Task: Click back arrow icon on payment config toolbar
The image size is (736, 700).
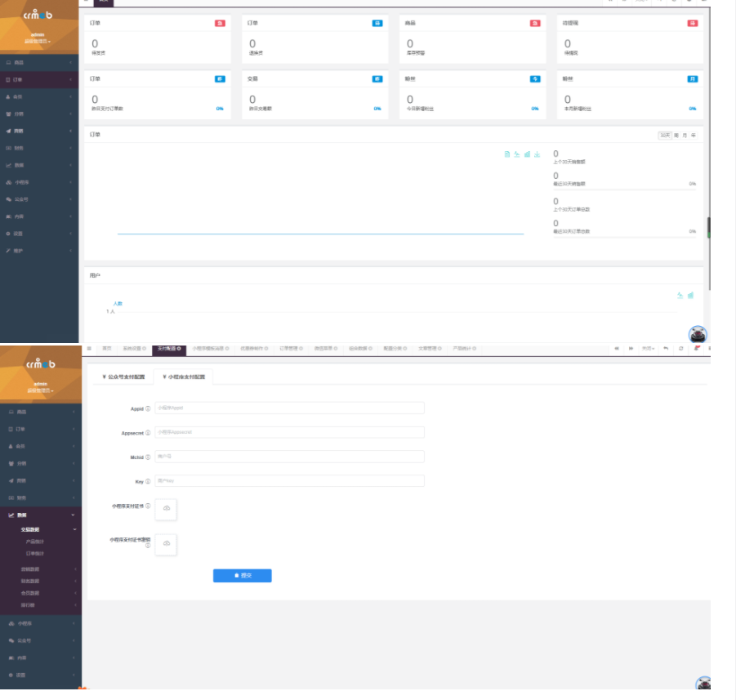Action: pyautogui.click(x=666, y=348)
